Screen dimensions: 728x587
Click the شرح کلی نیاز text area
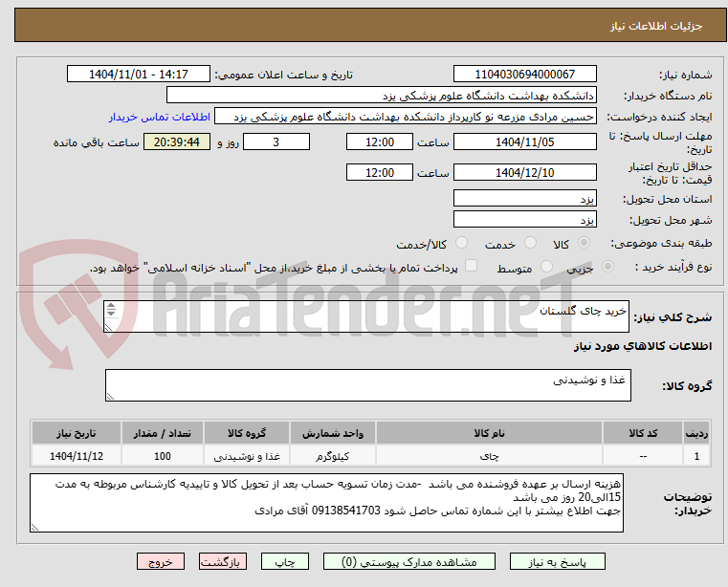366,316
